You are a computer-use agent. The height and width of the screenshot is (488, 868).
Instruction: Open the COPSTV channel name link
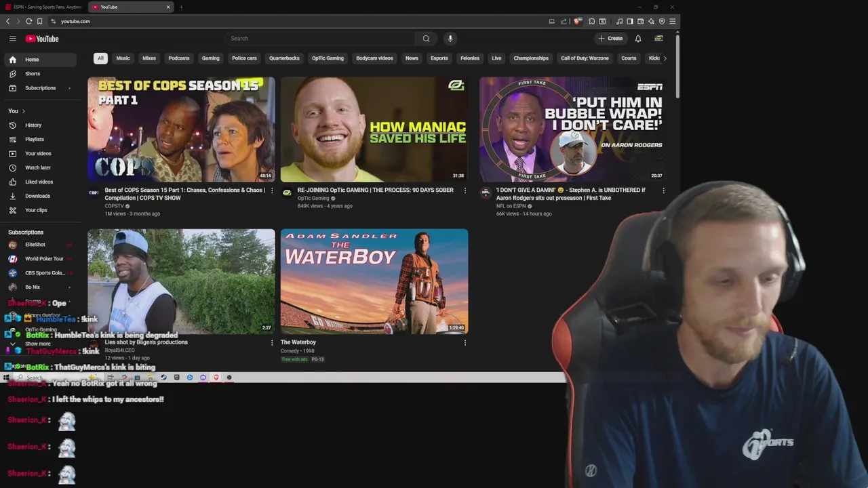114,206
